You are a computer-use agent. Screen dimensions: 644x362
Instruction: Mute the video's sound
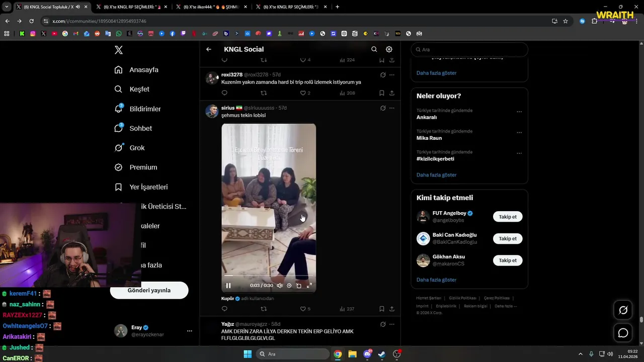coord(279,286)
